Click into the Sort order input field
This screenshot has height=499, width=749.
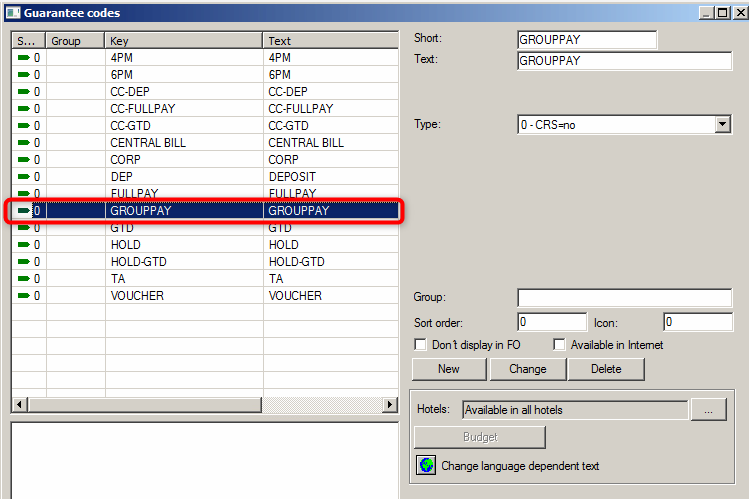coord(548,322)
